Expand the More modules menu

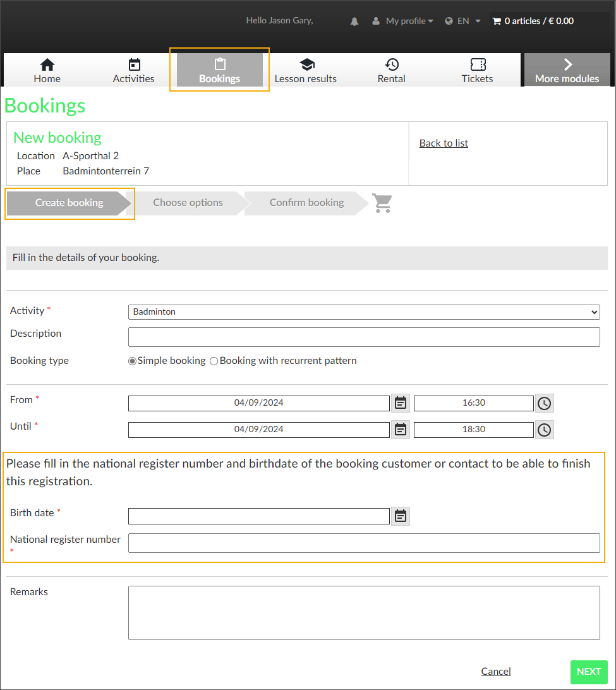tap(567, 70)
